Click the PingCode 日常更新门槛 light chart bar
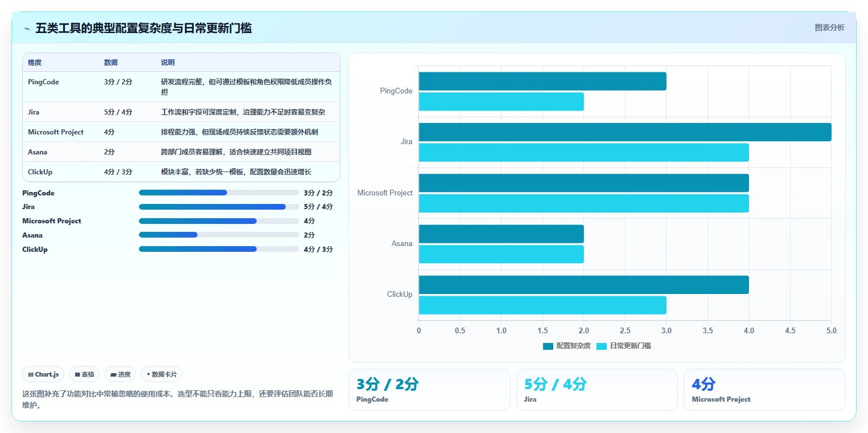 pyautogui.click(x=501, y=101)
